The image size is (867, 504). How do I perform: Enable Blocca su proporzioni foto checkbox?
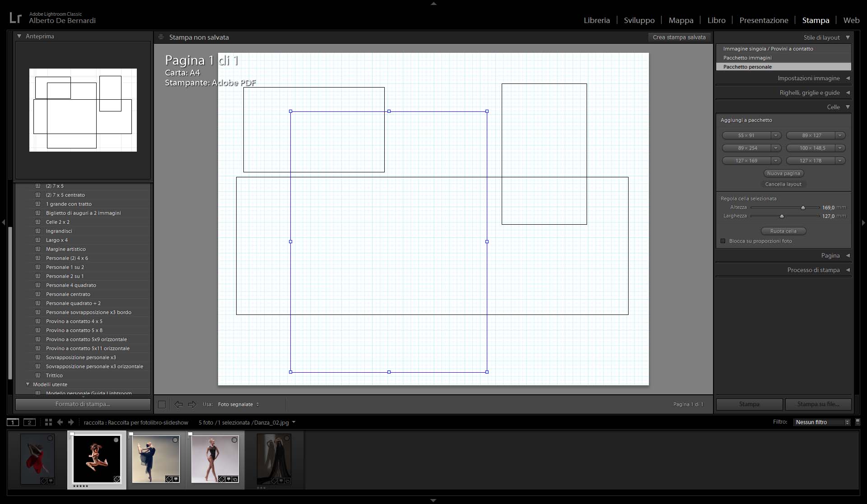pos(723,241)
